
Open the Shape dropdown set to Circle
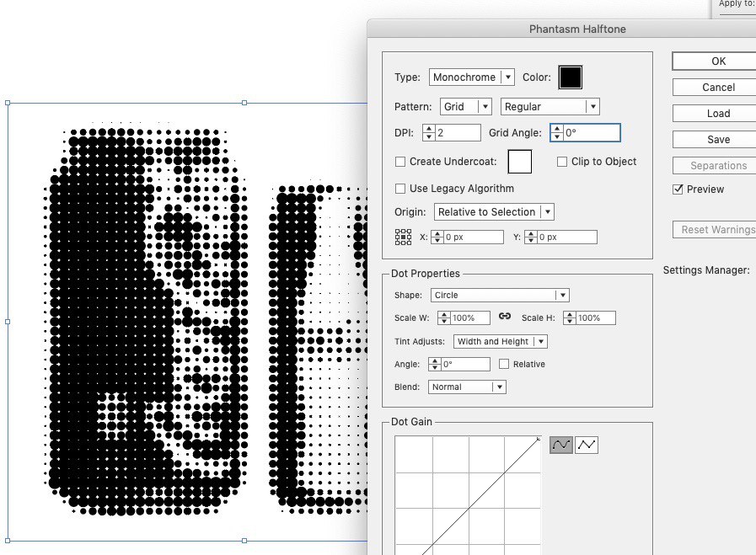[500, 295]
